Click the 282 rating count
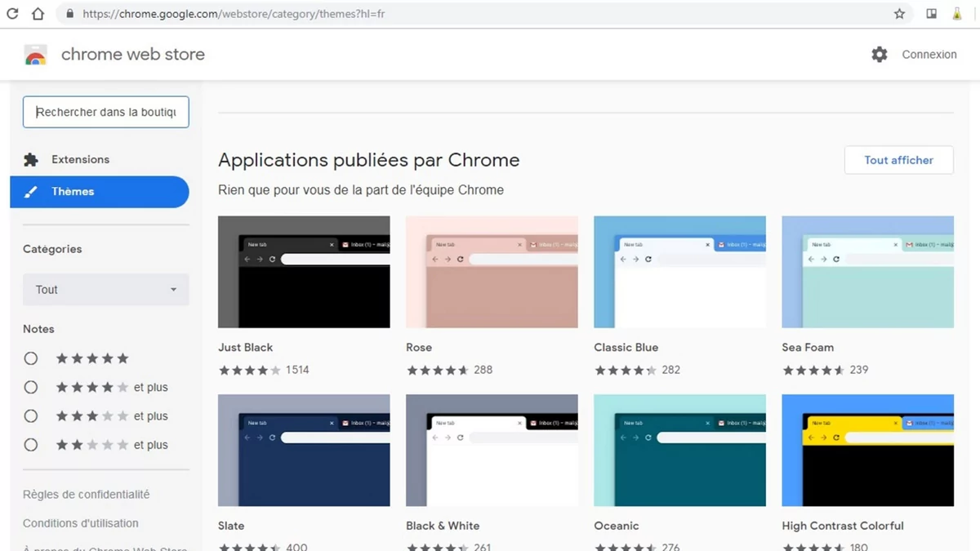Screen dimensions: 980x551 coord(671,370)
